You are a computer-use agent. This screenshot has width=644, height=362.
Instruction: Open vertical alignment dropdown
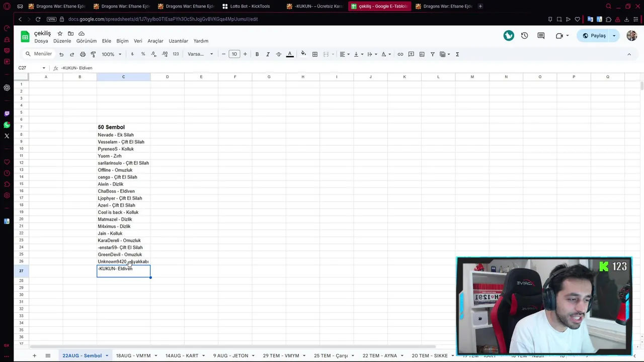click(x=358, y=54)
